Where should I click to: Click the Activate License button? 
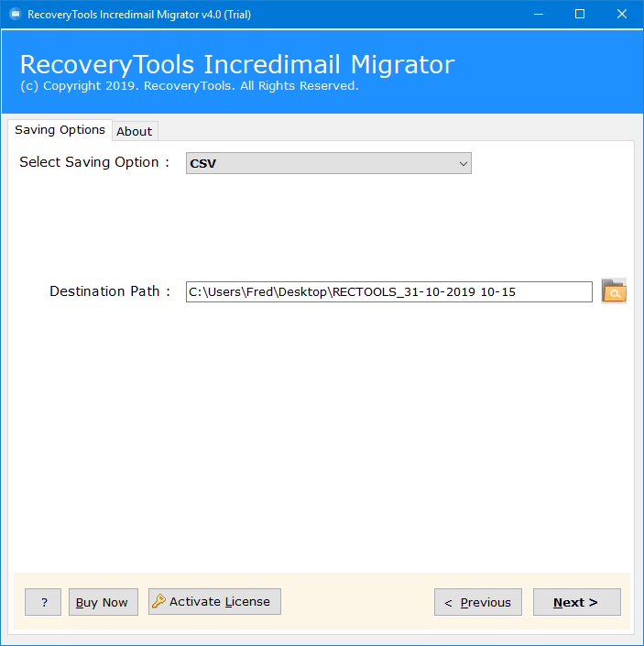pyautogui.click(x=214, y=601)
